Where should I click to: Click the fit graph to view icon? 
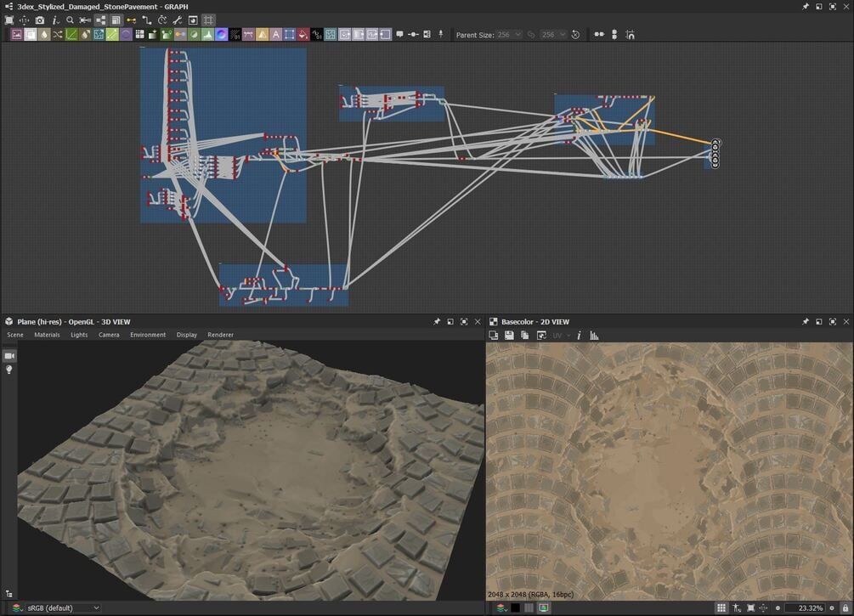coord(9,20)
